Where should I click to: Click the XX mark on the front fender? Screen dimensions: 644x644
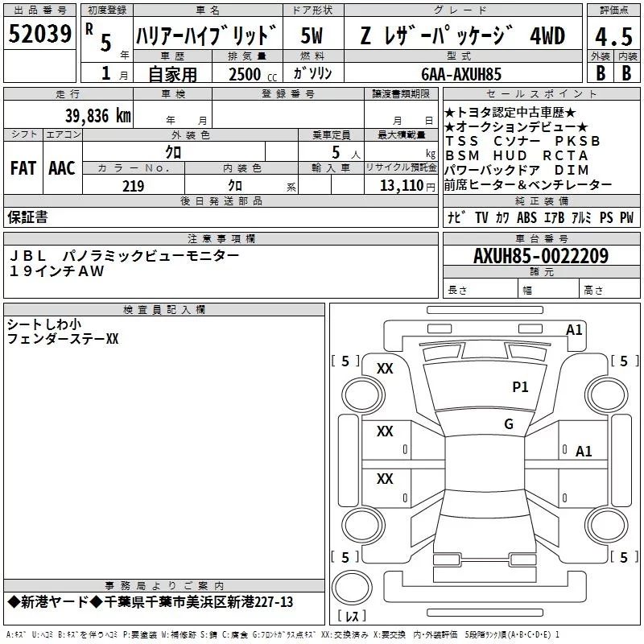click(x=386, y=369)
